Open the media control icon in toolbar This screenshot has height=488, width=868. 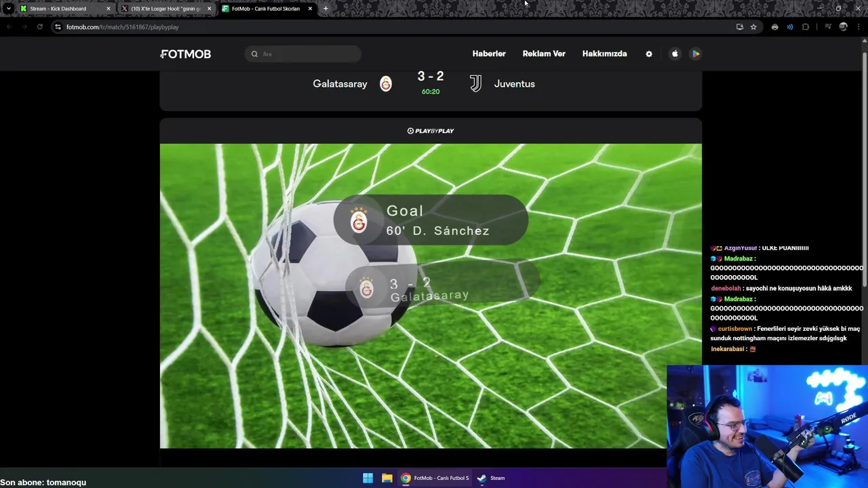click(828, 26)
